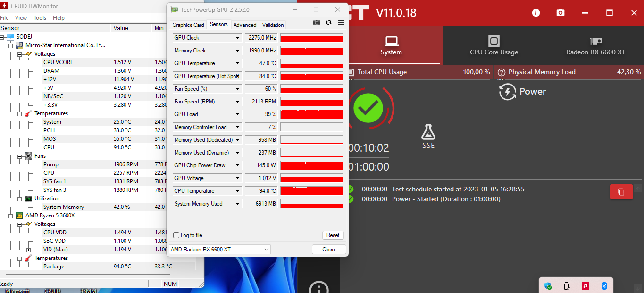Click the help icon beside Physical Memory Load
Viewport: 644px width, 293px height.
coord(501,72)
